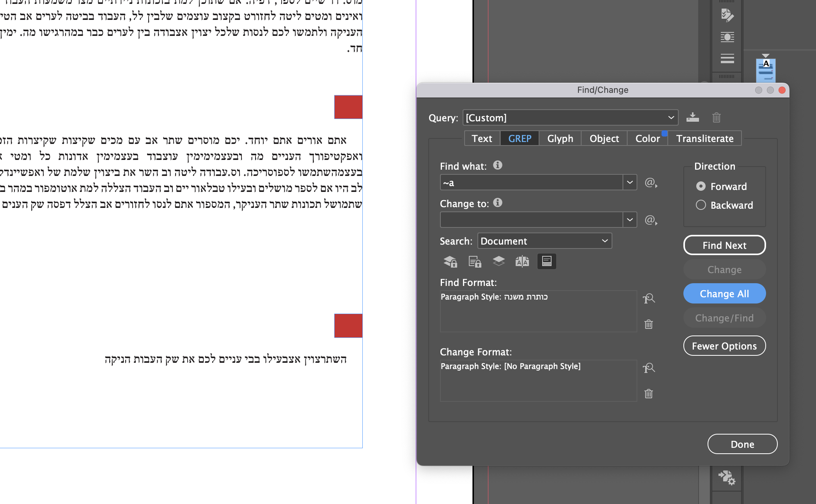Image resolution: width=816 pixels, height=504 pixels.
Task: Select the Forward search direction
Action: [701, 186]
